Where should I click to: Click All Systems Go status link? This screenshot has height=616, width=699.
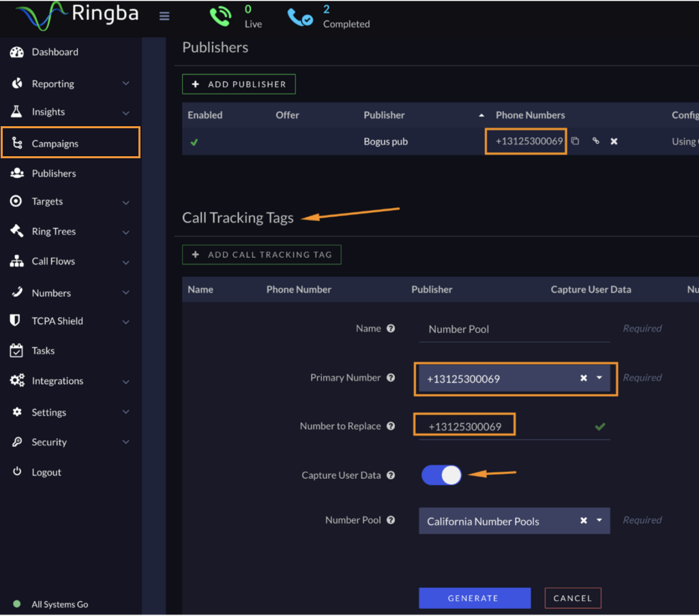[60, 604]
